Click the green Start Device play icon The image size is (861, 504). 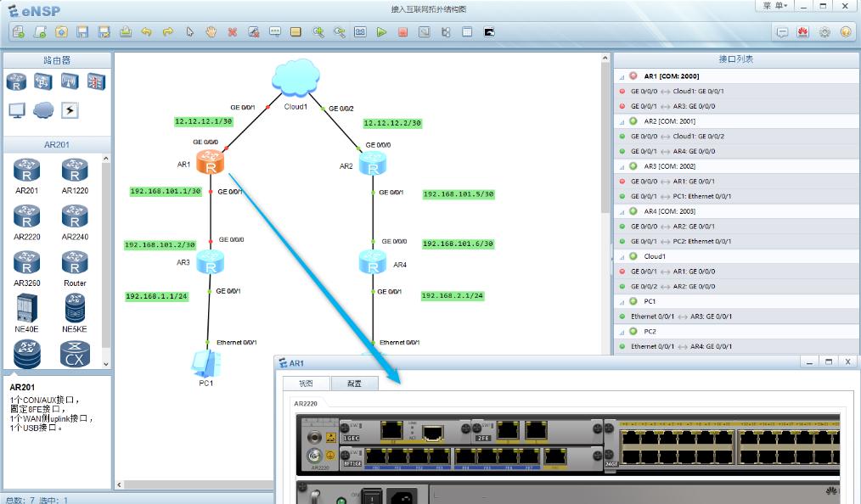[381, 32]
